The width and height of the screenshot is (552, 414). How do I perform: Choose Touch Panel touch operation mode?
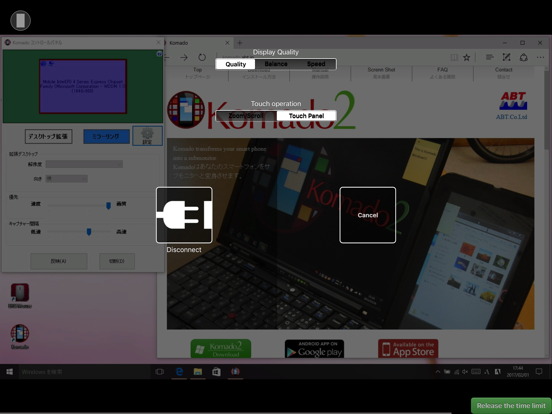[306, 116]
